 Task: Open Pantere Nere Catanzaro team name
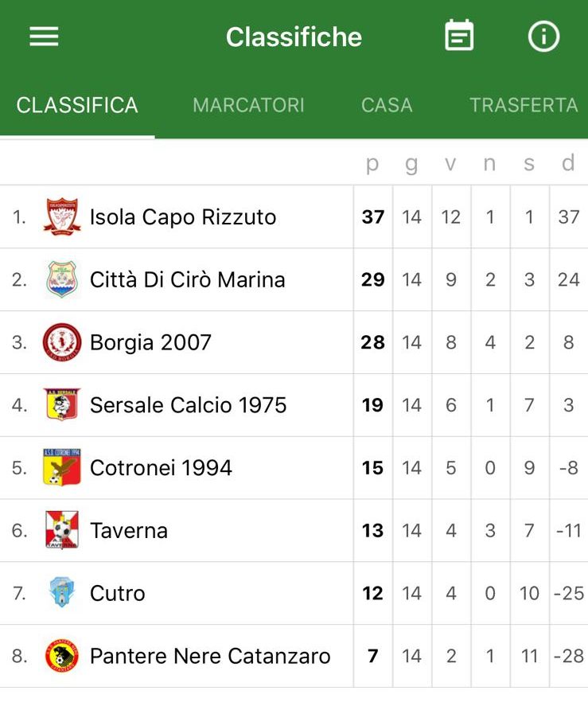pyautogui.click(x=210, y=656)
